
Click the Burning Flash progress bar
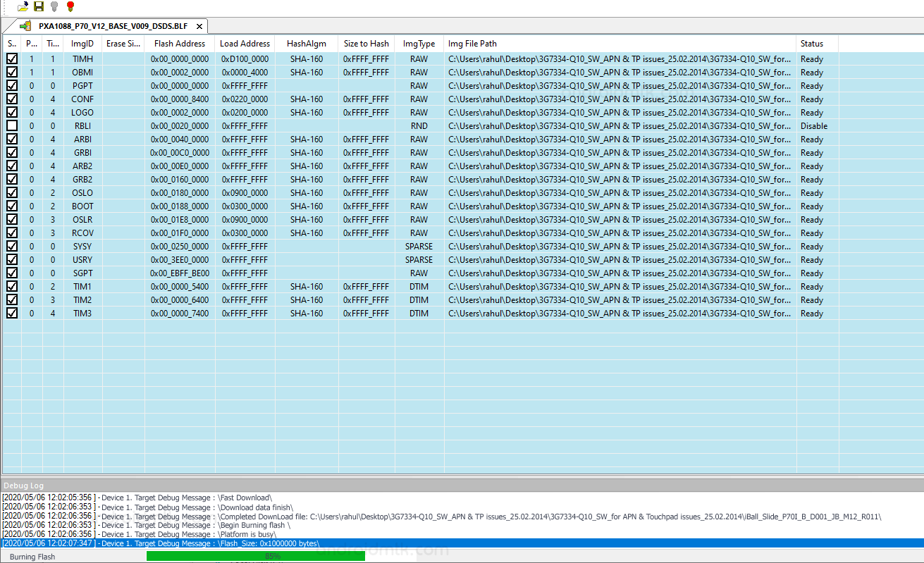[256, 556]
